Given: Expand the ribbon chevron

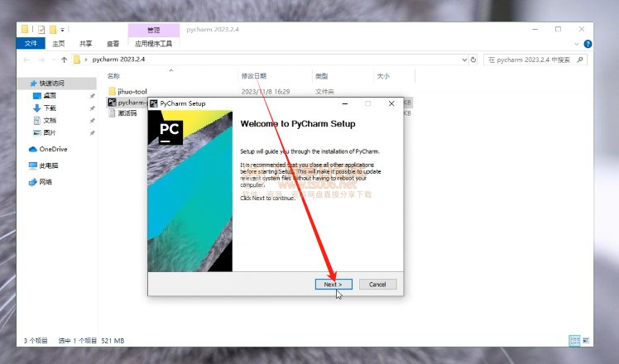Looking at the screenshot, I should 576,44.
